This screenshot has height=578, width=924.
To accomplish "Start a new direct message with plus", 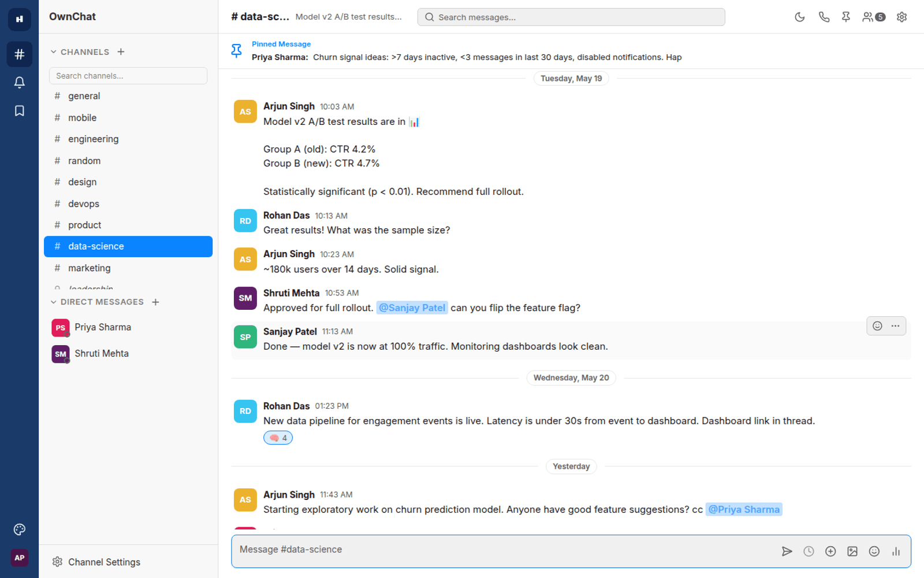I will (x=155, y=302).
